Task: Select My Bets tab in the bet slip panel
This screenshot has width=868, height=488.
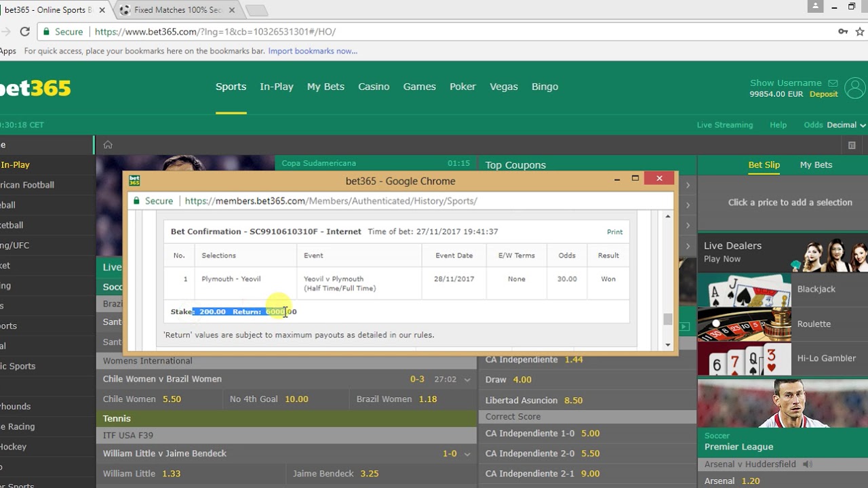Action: [x=816, y=165]
